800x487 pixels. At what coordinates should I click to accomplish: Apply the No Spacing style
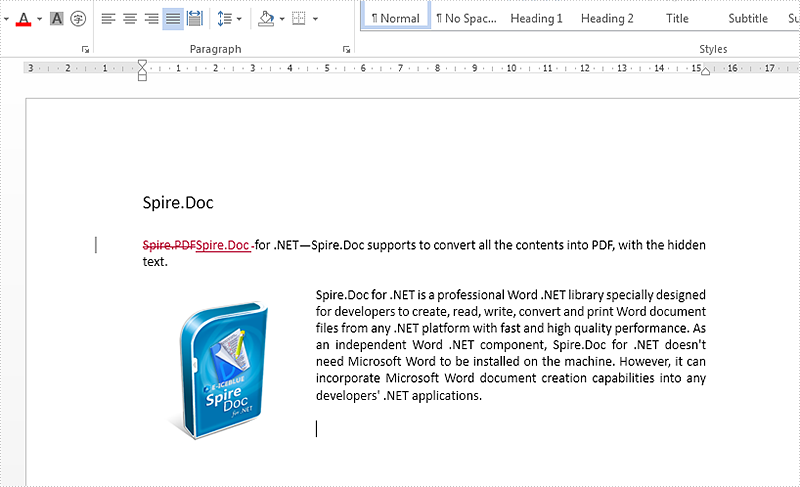(466, 18)
